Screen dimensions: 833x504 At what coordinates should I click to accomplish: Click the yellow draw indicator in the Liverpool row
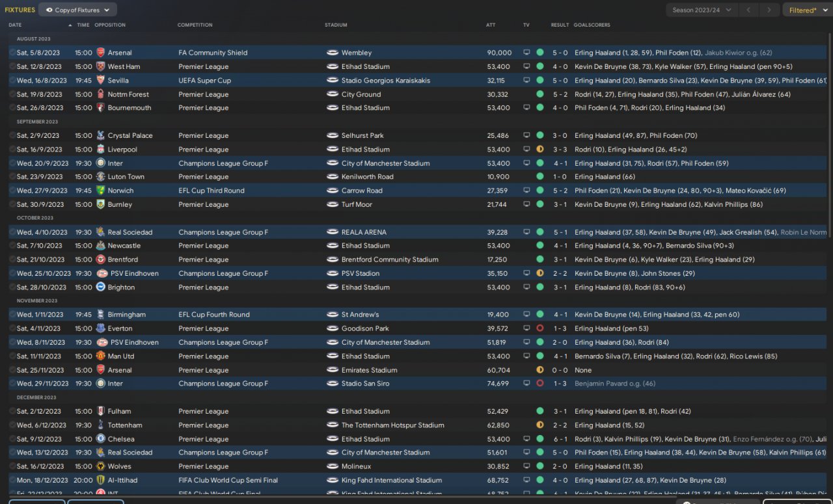(x=539, y=150)
